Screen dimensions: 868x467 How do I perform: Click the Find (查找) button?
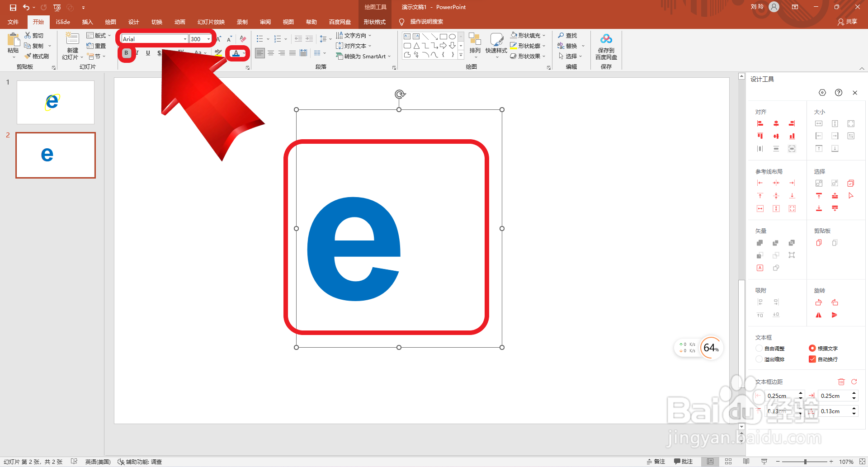click(567, 35)
